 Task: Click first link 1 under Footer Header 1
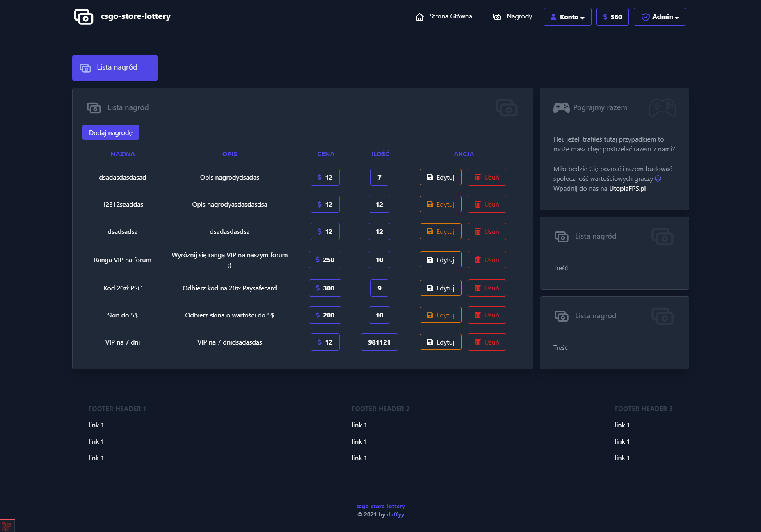click(96, 425)
